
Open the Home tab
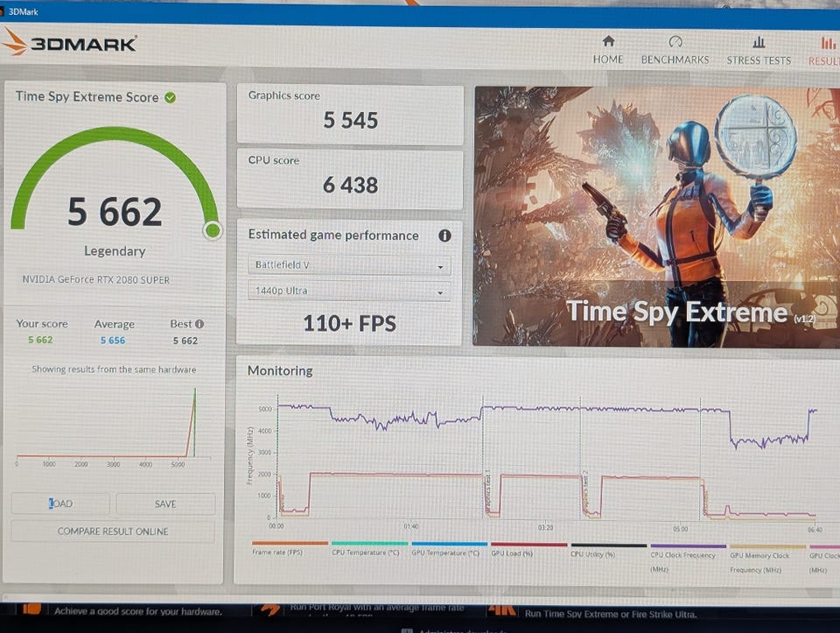[x=607, y=50]
